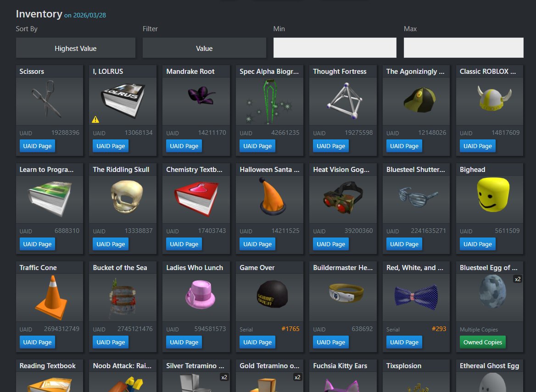The height and width of the screenshot is (392, 536).
Task: Click the Tixsplosion item title
Action: [x=404, y=366]
